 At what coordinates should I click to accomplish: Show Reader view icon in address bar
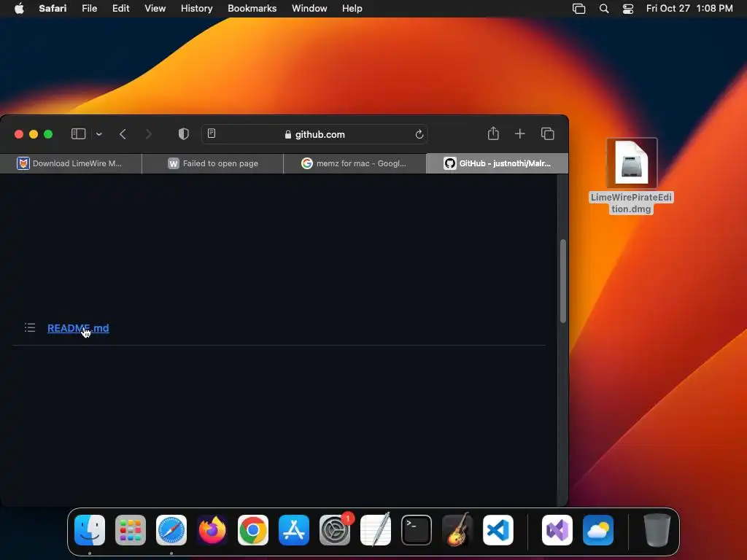tap(212, 134)
